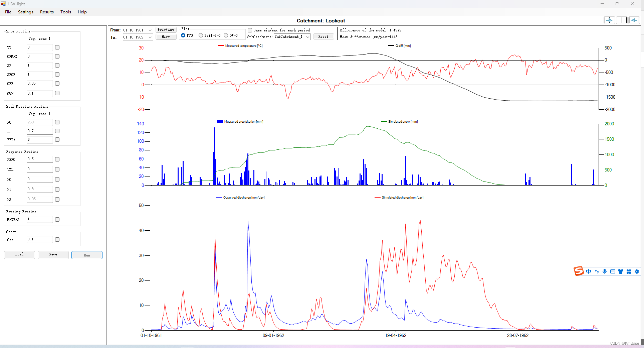Click the Measured precipitation legend entry

240,122
